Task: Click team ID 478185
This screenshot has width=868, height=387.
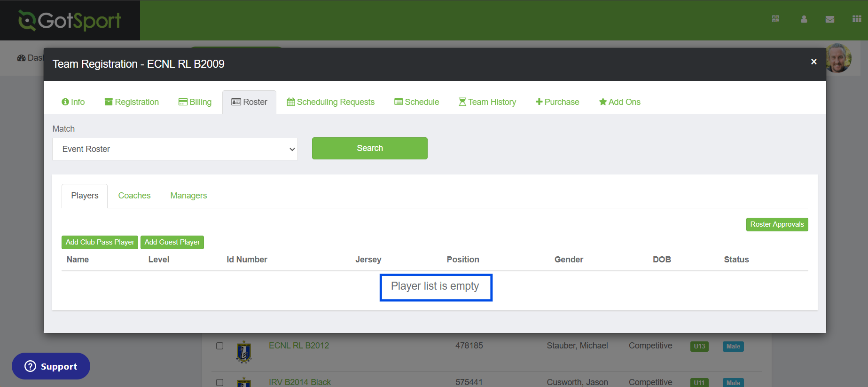Action: tap(469, 346)
